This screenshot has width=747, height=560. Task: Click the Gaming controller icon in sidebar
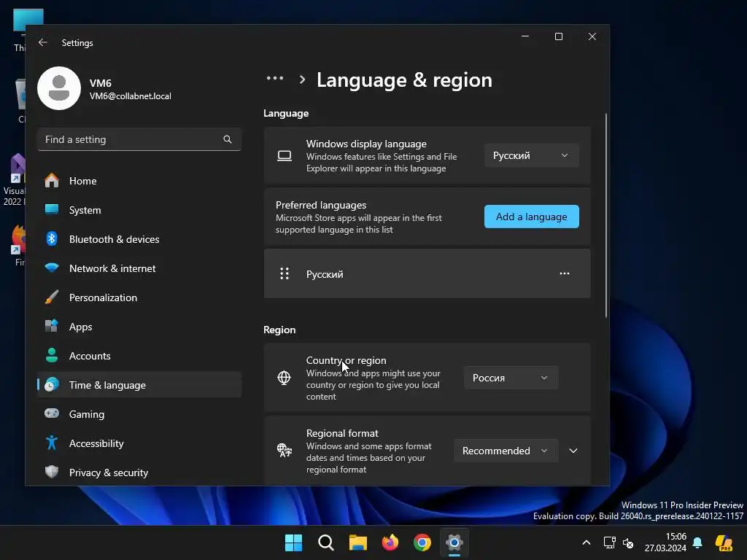click(52, 413)
